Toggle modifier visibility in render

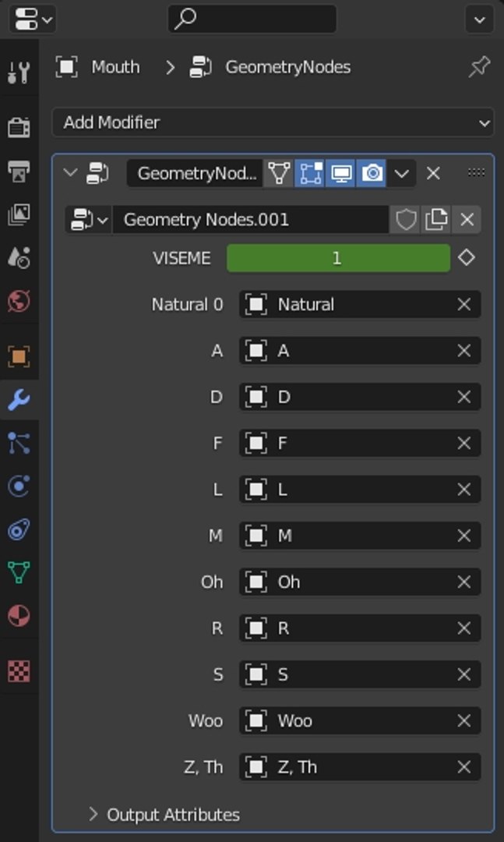(x=372, y=173)
